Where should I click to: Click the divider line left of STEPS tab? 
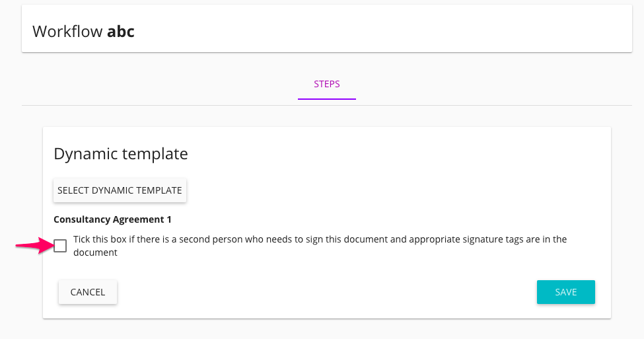click(159, 105)
